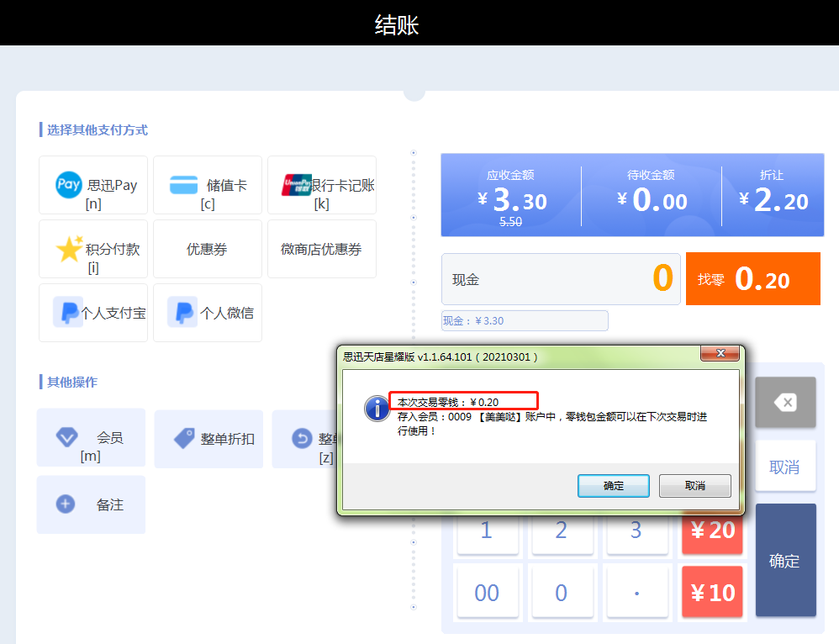839x644 pixels.
Task: Select the 思迅Pay payment icon
Action: pos(69,185)
